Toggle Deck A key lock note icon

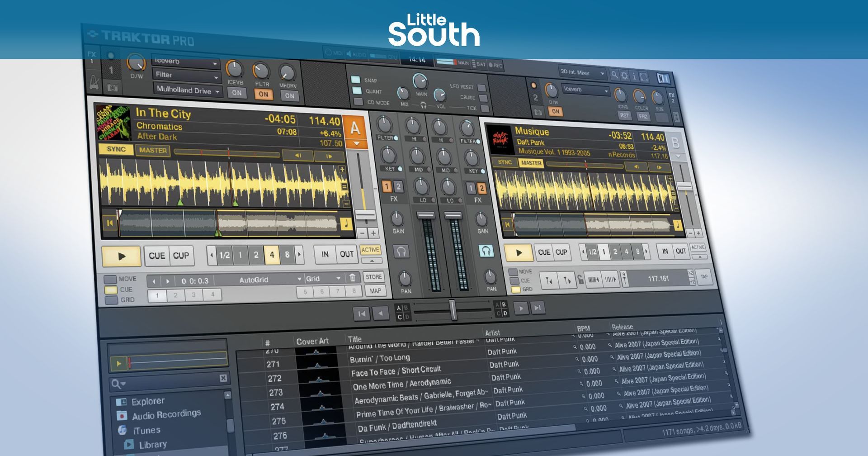point(346,223)
